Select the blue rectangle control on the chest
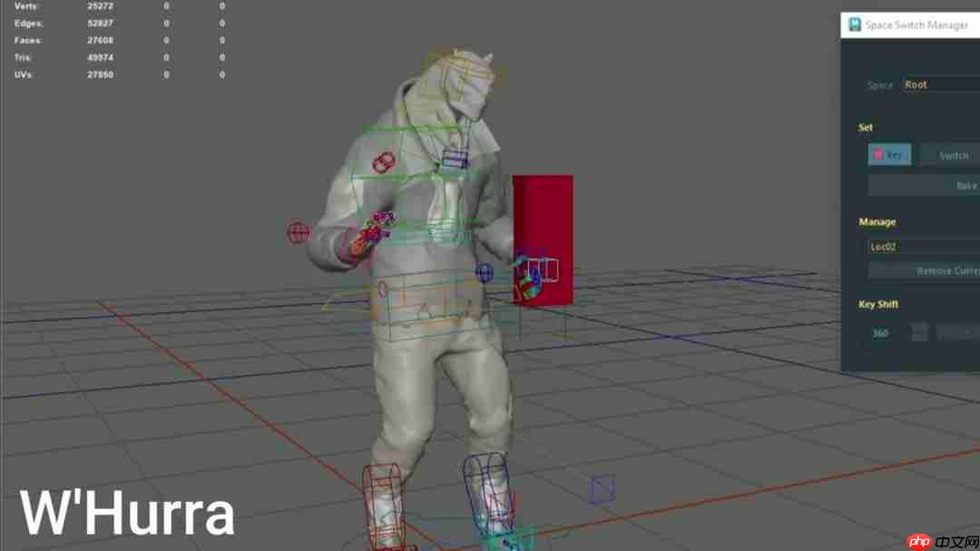Screen dimensions: 980x551 (455, 159)
